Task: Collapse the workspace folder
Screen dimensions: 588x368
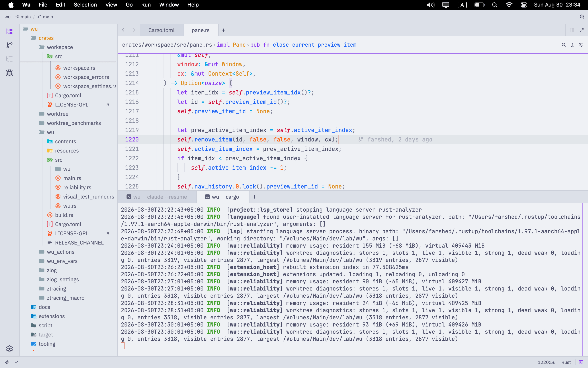Action: [x=60, y=47]
